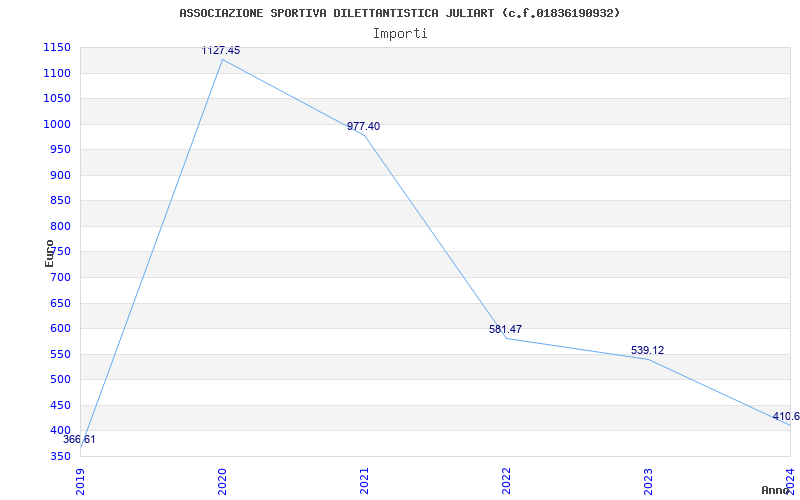Click the 800 y-axis tick label
This screenshot has width=800, height=500.
(x=60, y=227)
